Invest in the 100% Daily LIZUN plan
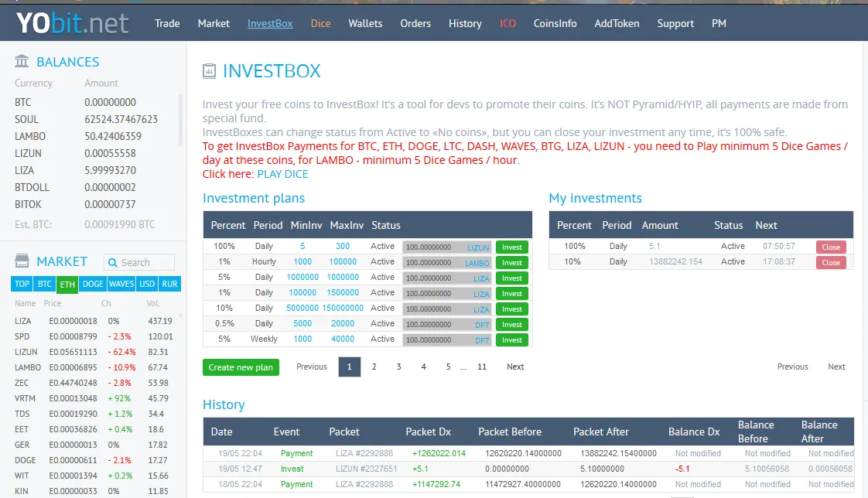 pos(511,247)
